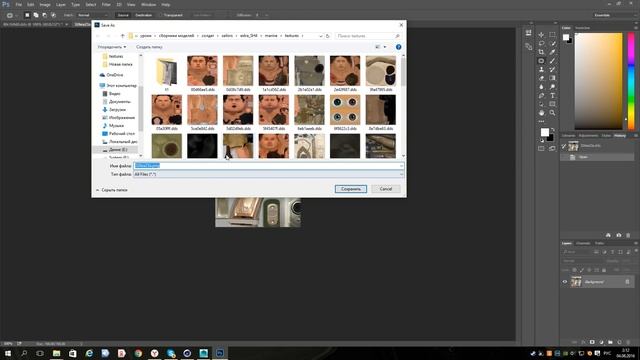Delete layer with trash icon in Layers panel
This screenshot has height=360, width=640.
tap(628, 342)
